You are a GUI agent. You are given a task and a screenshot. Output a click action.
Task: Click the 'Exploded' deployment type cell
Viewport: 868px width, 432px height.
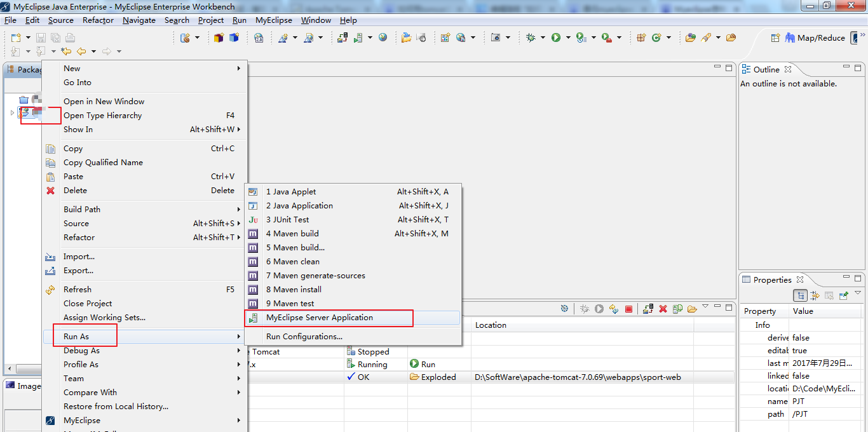[439, 377]
